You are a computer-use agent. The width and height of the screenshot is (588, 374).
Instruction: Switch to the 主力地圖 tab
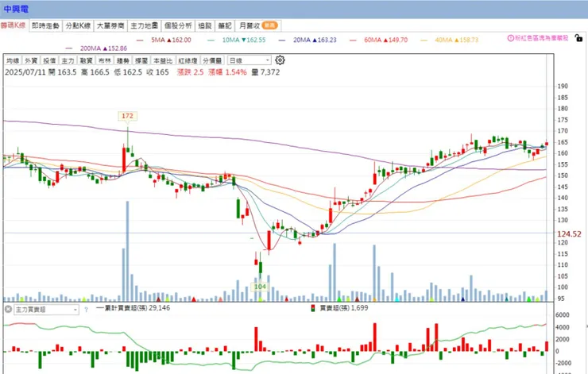pos(144,25)
